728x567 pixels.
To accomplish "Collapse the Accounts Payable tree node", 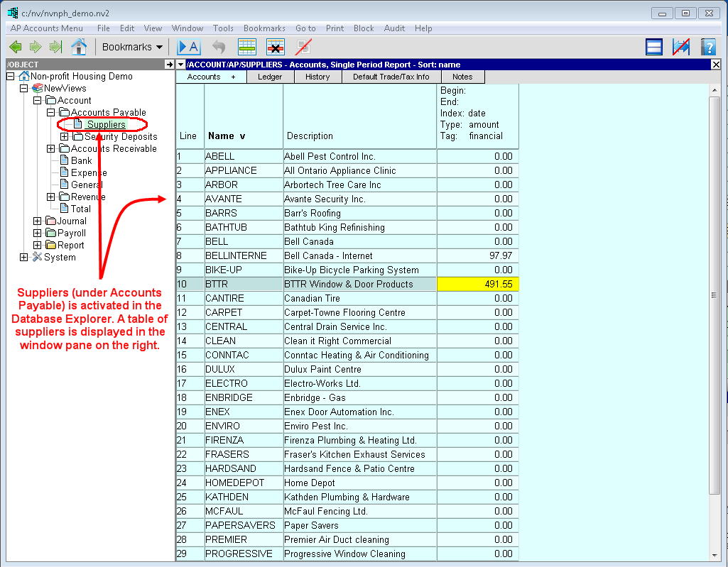I will 51,113.
